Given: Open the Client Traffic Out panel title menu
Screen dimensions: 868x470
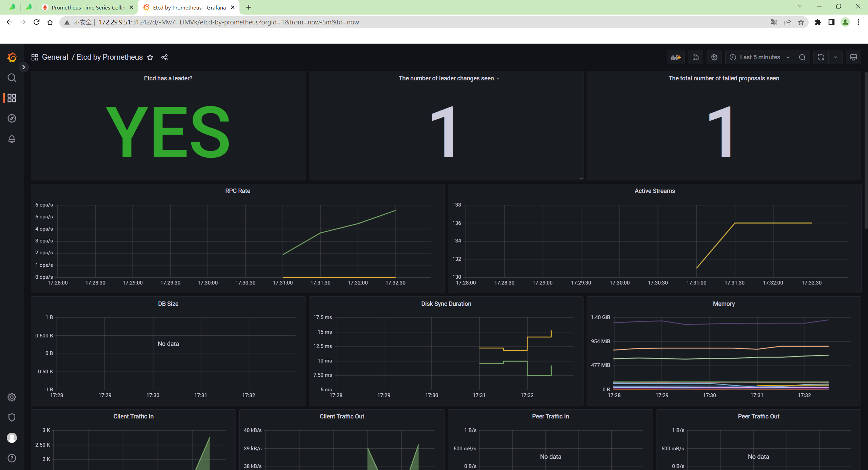Looking at the screenshot, I should point(342,416).
